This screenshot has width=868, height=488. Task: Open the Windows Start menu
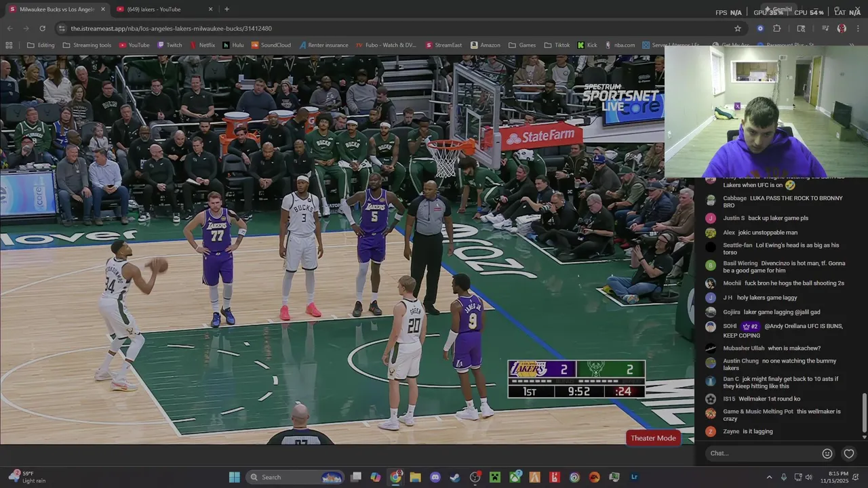235,477
